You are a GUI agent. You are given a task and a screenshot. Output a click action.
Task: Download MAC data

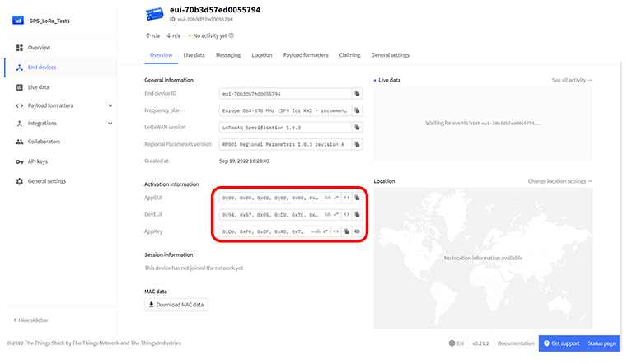pyautogui.click(x=176, y=305)
